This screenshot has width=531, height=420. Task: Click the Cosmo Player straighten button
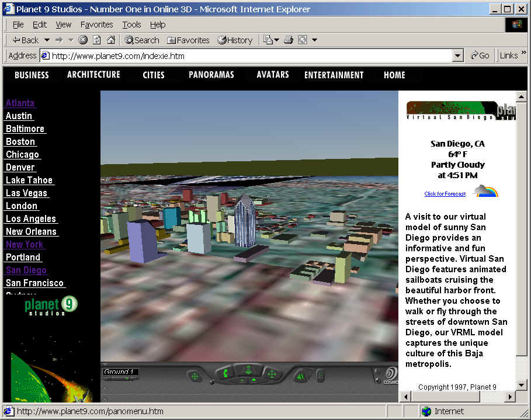320,375
